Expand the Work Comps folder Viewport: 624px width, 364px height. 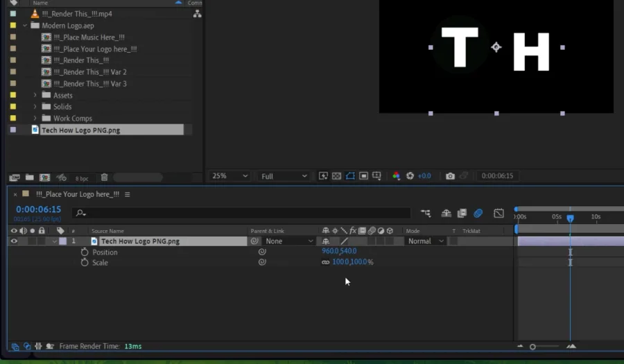point(35,118)
